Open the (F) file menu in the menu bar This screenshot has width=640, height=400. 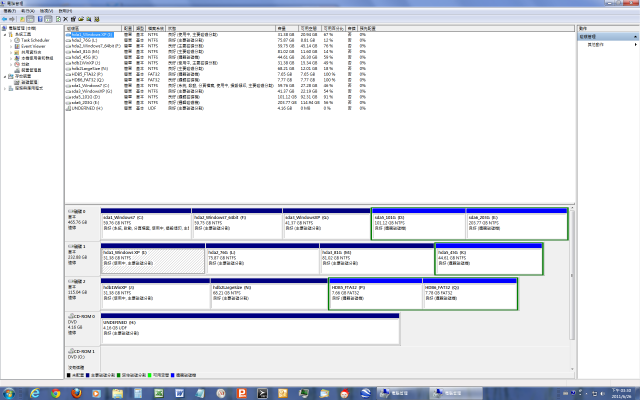pos(9,11)
